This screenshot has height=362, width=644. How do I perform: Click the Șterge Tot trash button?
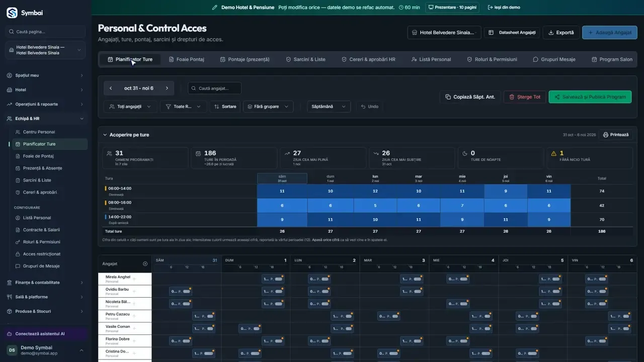[525, 97]
